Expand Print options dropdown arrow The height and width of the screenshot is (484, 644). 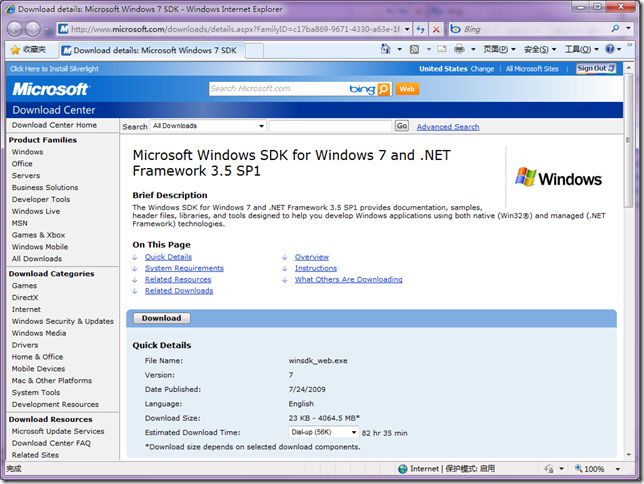473,50
